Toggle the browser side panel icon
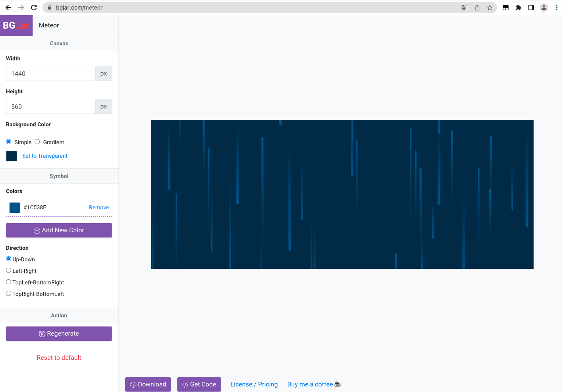Screen dimensions: 563x392 pyautogui.click(x=531, y=8)
